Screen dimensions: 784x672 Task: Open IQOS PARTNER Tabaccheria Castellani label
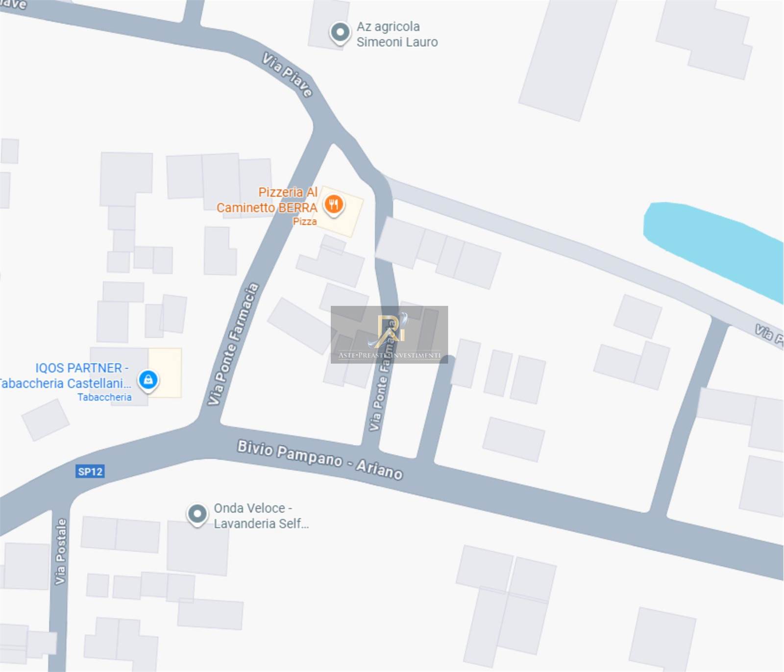65,375
